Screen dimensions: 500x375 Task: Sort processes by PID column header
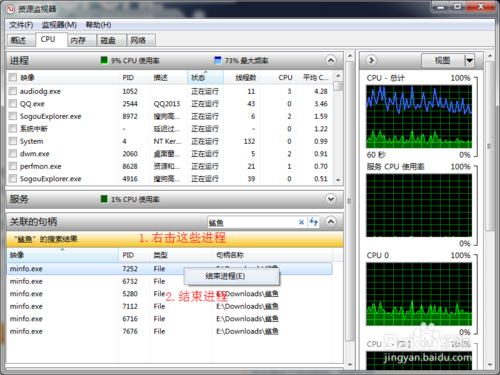(134, 78)
